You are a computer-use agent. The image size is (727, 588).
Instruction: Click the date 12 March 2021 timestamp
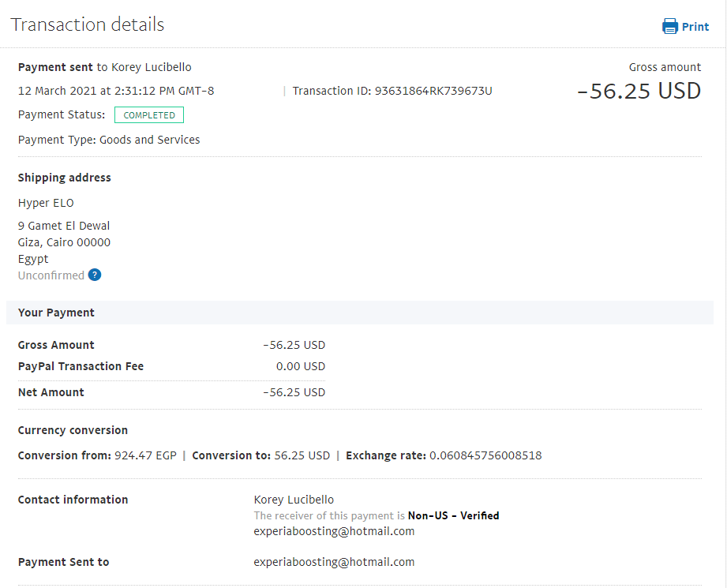pyautogui.click(x=116, y=91)
